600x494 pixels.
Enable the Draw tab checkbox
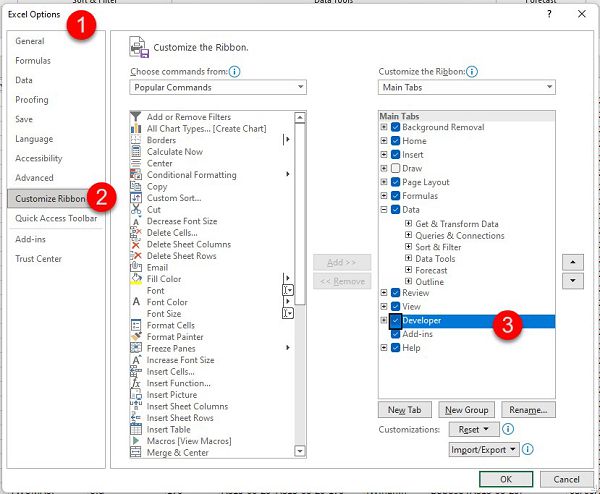[x=395, y=168]
